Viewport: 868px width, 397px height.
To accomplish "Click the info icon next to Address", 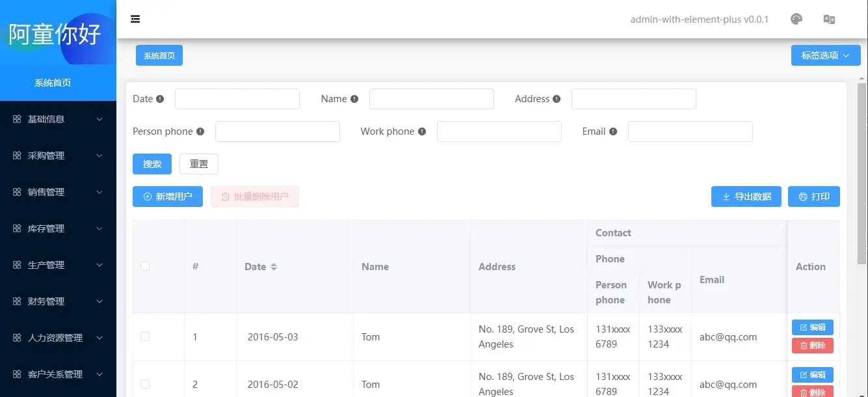I will point(557,99).
